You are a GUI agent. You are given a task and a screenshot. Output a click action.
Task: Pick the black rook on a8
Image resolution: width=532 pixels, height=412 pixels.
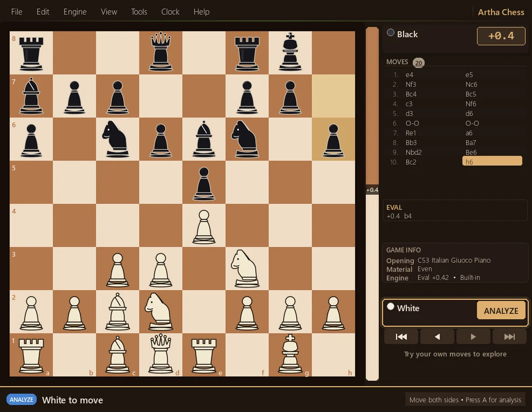31,53
